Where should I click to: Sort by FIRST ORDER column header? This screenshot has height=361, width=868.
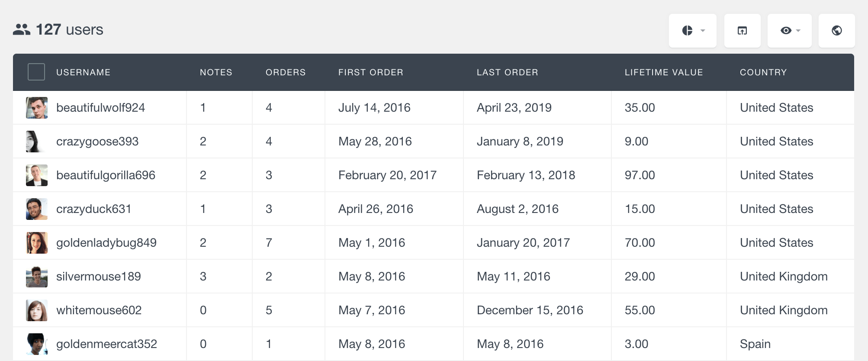point(371,72)
